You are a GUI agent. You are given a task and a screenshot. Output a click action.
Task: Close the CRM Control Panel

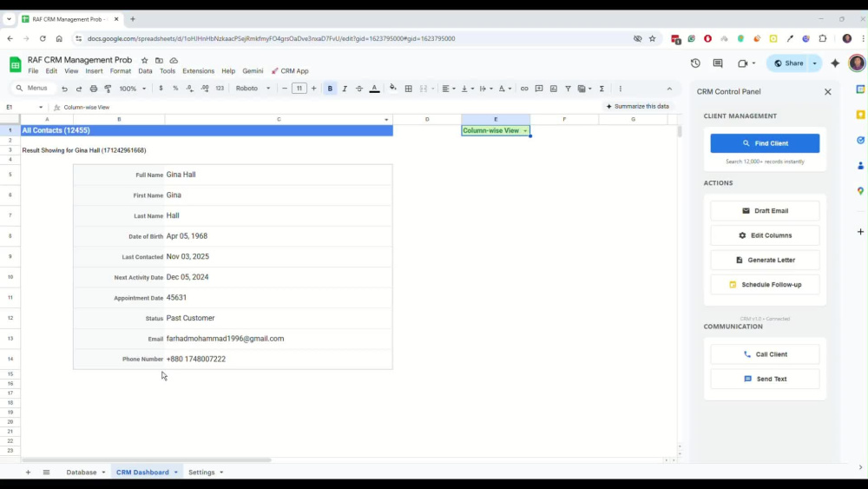tap(827, 92)
